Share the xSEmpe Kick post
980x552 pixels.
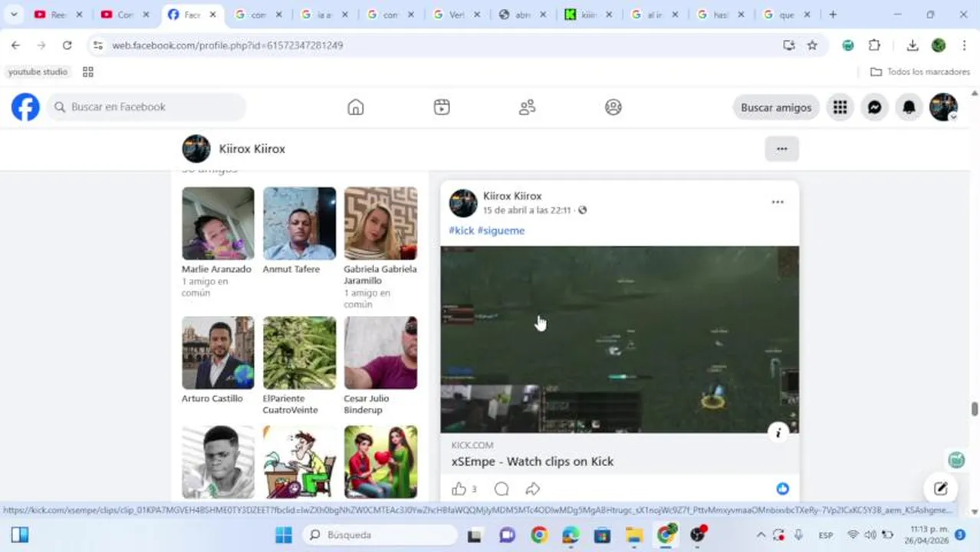[x=533, y=488]
